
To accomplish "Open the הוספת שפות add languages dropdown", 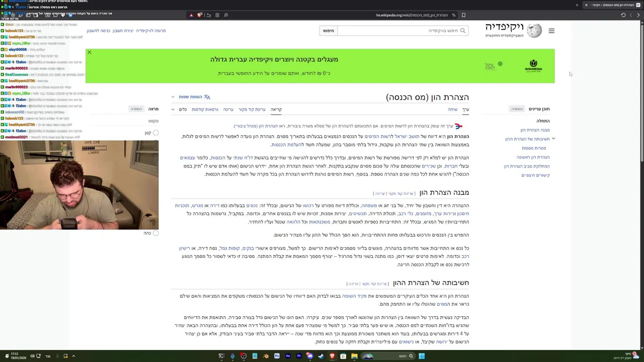I will point(192,97).
